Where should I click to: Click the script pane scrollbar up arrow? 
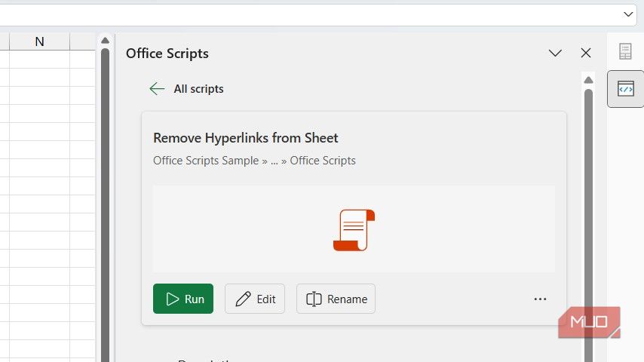[588, 80]
